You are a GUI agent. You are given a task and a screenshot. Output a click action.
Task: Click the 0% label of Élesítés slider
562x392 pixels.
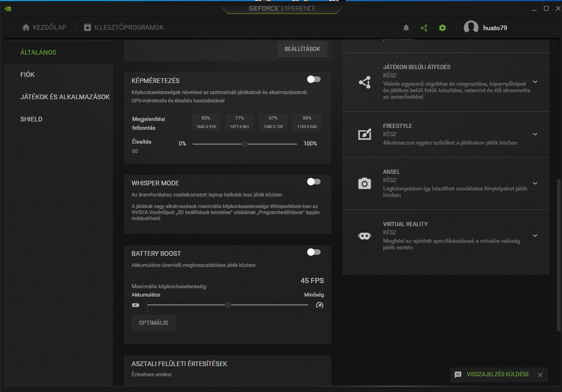click(x=183, y=144)
